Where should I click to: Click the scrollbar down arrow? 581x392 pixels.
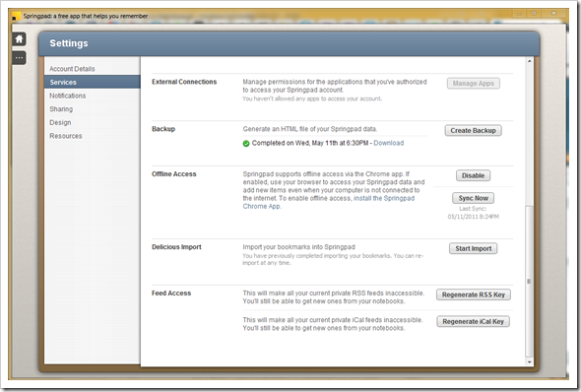tap(530, 362)
